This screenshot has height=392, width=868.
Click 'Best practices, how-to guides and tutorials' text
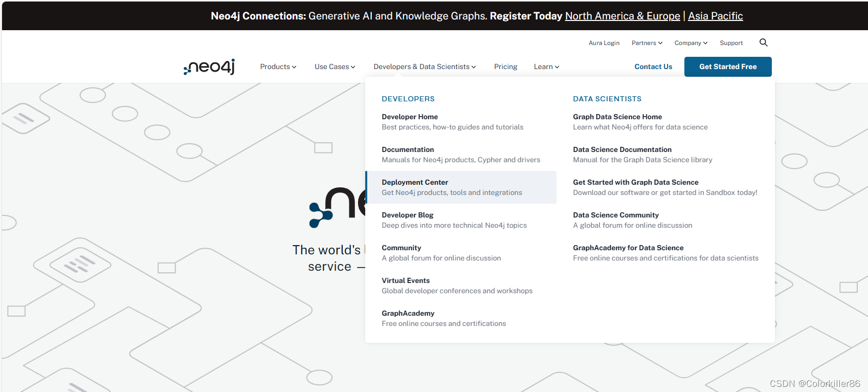[453, 127]
